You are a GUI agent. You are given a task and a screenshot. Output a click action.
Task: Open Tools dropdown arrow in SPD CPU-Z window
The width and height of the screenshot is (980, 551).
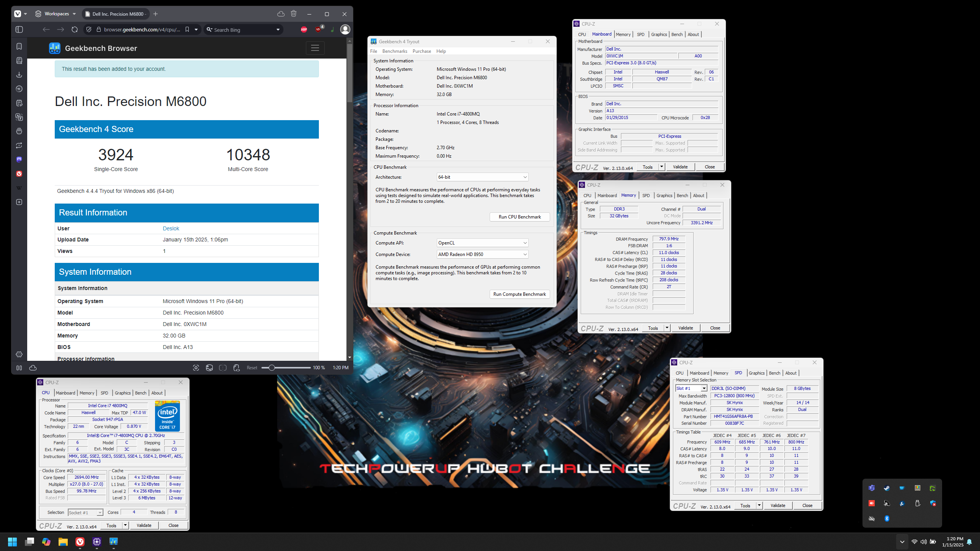pos(759,505)
